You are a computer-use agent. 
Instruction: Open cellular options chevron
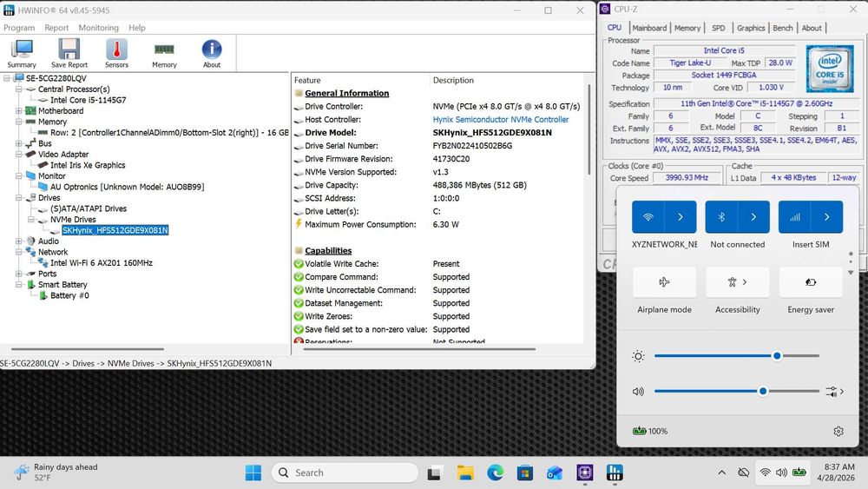827,217
